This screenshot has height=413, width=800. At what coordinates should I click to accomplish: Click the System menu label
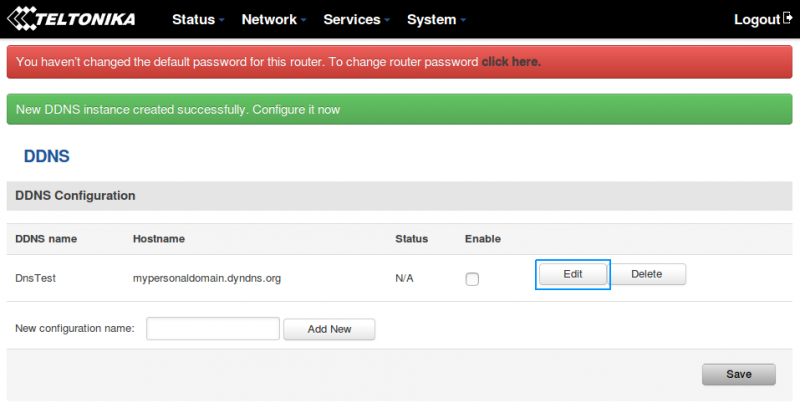[x=431, y=20]
